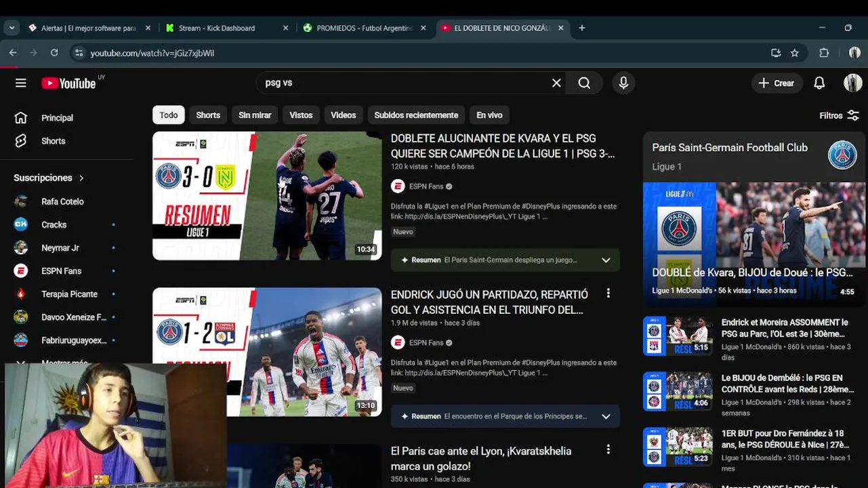Open more options for Endrick video

[x=608, y=293]
